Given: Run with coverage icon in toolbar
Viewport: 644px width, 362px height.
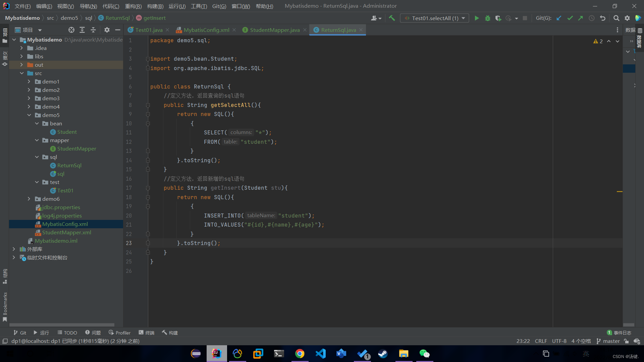Looking at the screenshot, I should point(498,18).
